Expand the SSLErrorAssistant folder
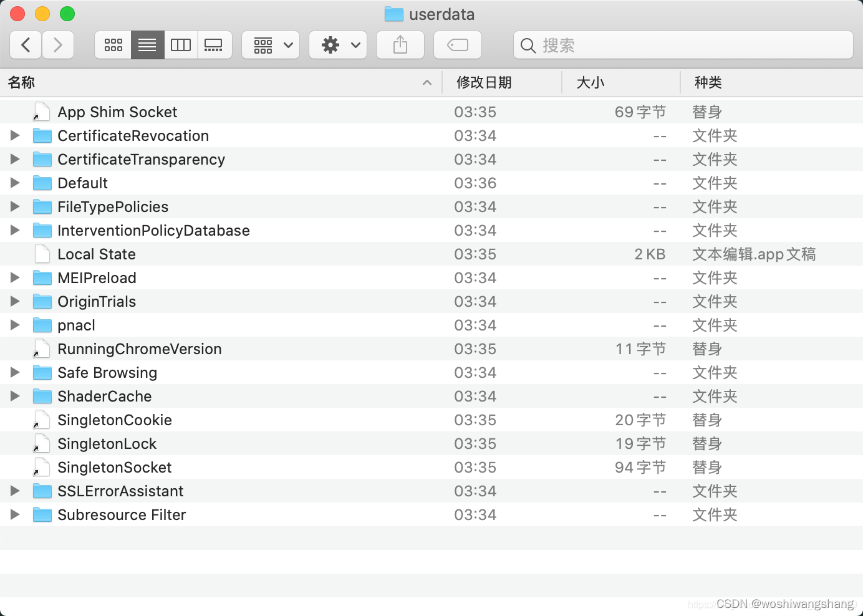863x616 pixels. click(x=15, y=491)
